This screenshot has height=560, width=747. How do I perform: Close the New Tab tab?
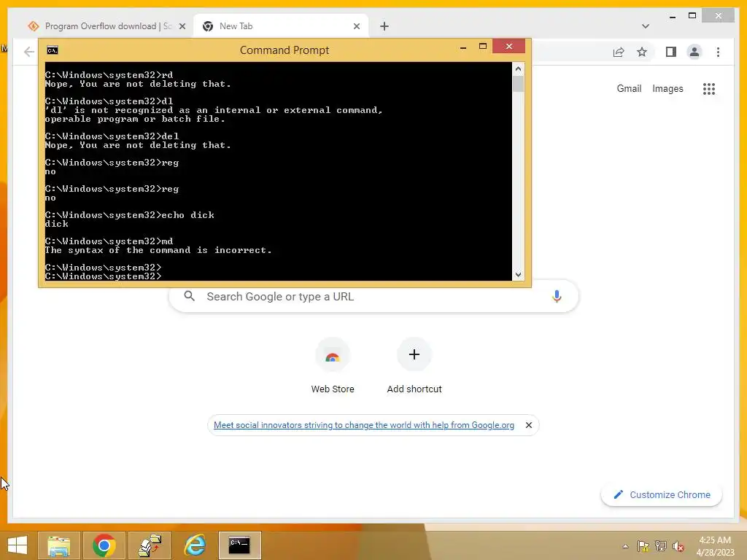(356, 26)
